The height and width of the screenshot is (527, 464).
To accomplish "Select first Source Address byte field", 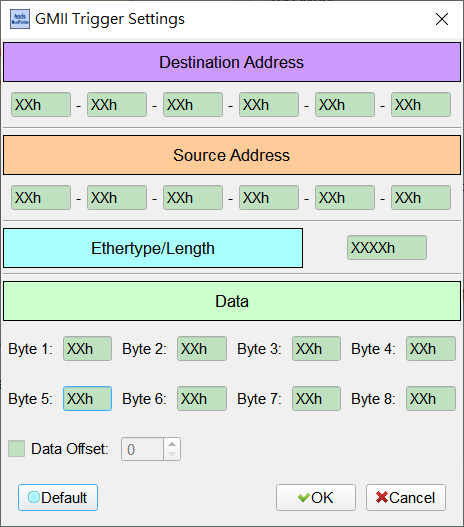I will click(41, 198).
